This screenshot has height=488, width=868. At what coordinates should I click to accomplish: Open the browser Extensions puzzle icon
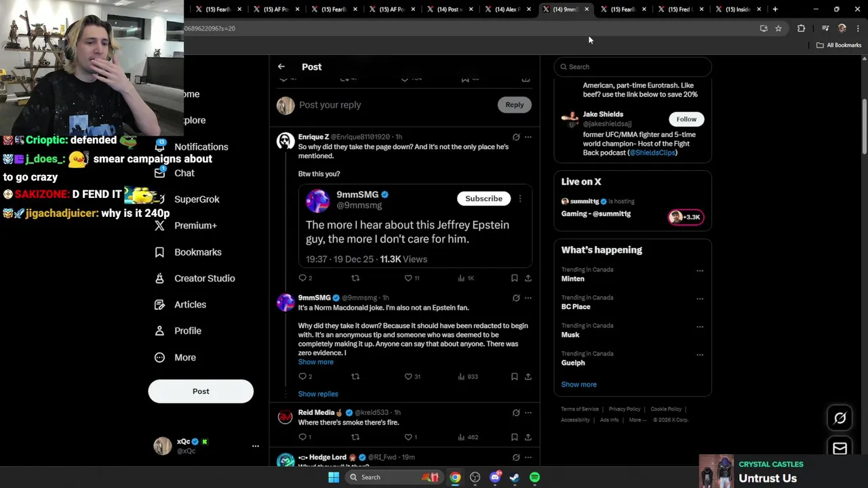tap(801, 28)
